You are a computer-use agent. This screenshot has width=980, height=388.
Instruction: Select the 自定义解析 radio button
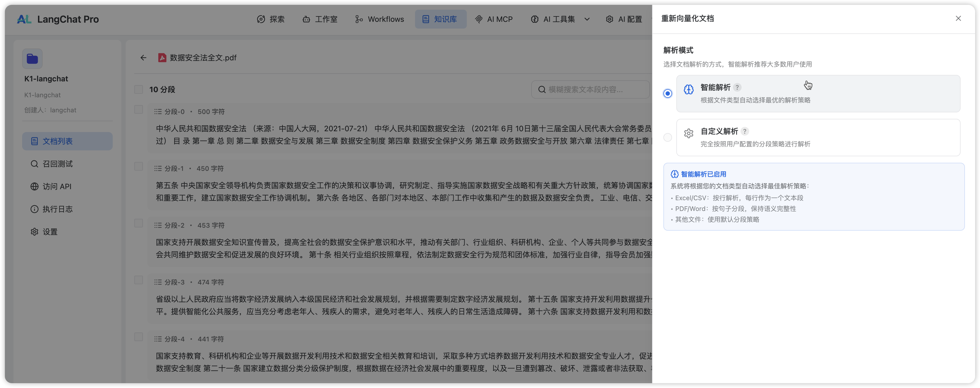point(667,138)
